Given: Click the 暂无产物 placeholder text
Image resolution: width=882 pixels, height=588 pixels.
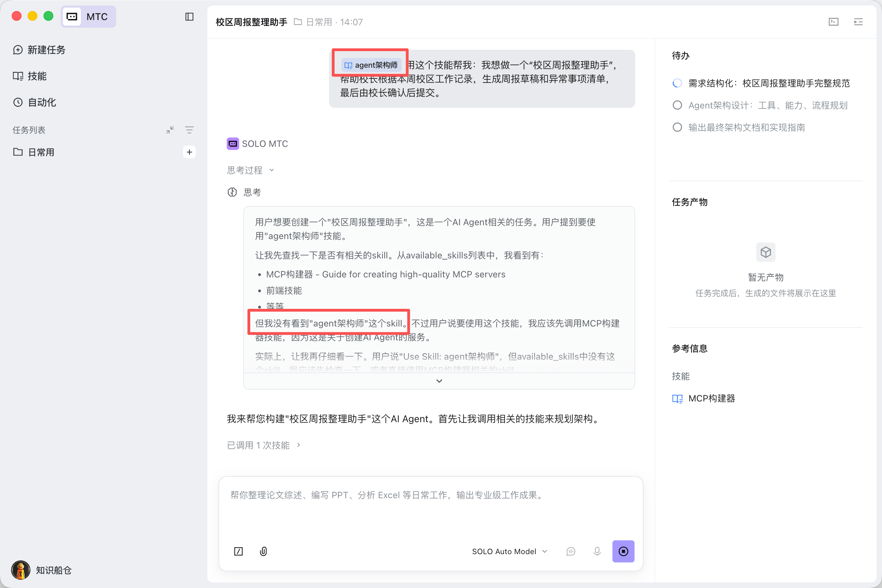Looking at the screenshot, I should [766, 277].
